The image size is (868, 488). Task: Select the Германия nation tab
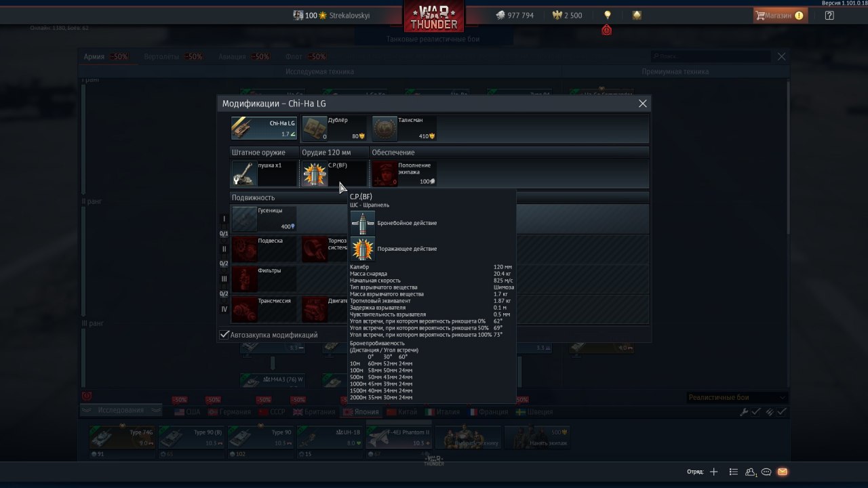(x=230, y=411)
